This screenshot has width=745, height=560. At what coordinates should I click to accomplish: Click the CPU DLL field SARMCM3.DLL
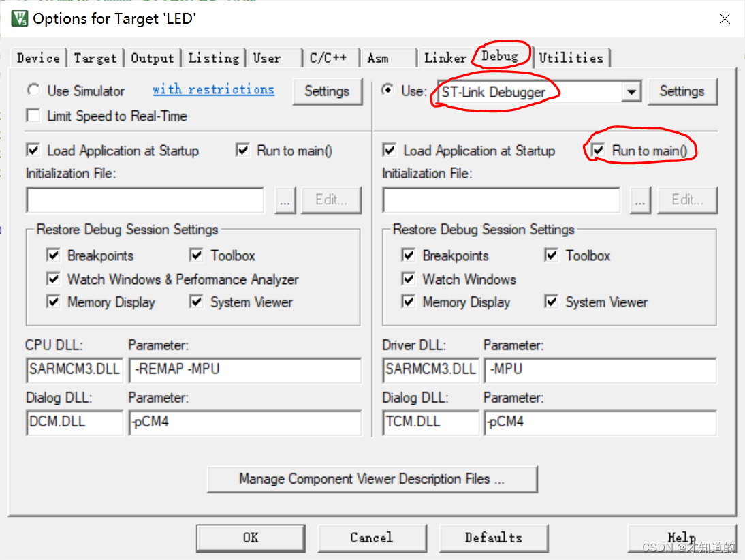pos(75,370)
